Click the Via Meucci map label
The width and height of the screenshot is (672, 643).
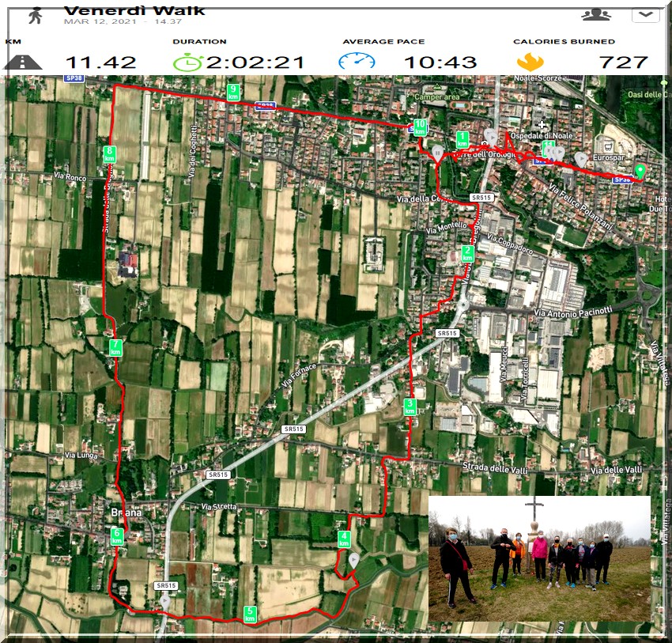point(504,365)
